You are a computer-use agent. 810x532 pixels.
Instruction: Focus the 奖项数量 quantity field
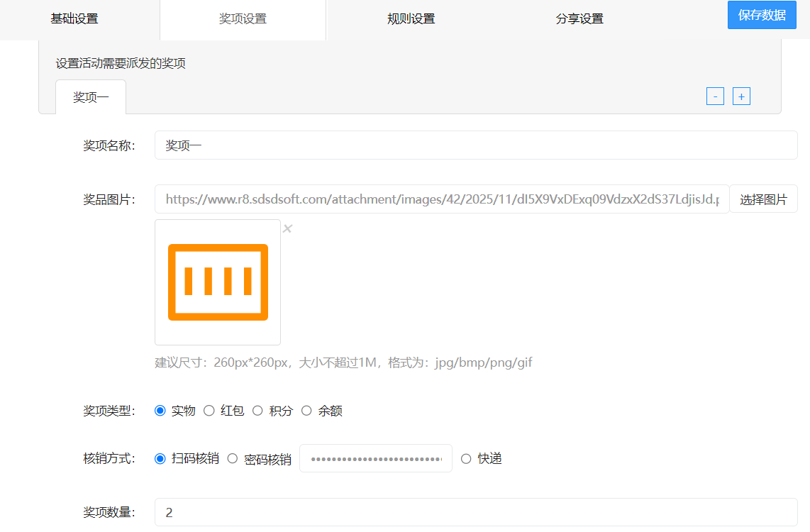475,512
